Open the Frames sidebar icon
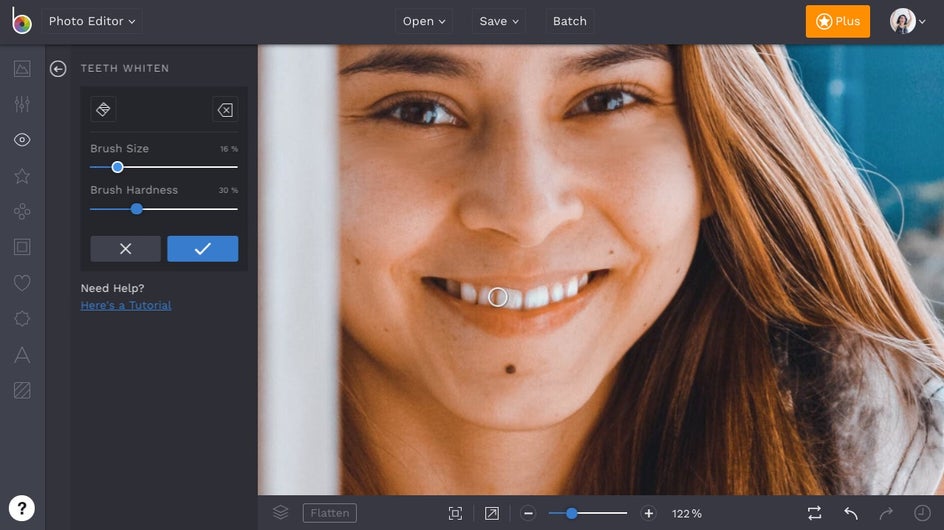The width and height of the screenshot is (944, 530). (22, 247)
